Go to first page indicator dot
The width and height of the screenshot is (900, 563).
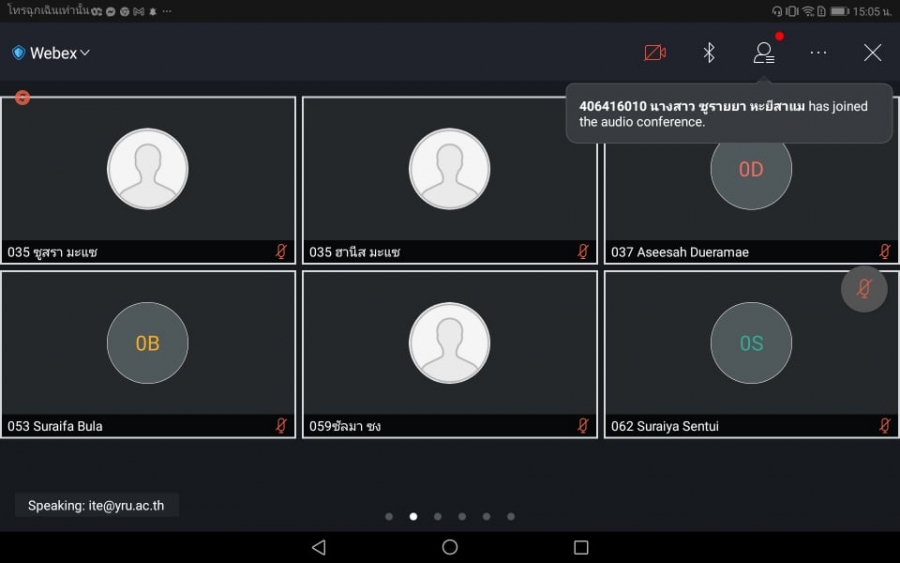click(x=389, y=517)
